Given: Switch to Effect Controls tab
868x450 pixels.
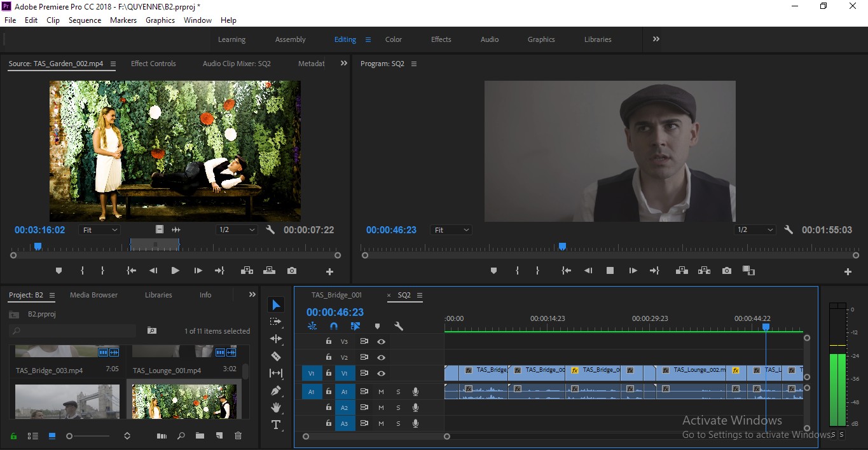Looking at the screenshot, I should coord(153,64).
